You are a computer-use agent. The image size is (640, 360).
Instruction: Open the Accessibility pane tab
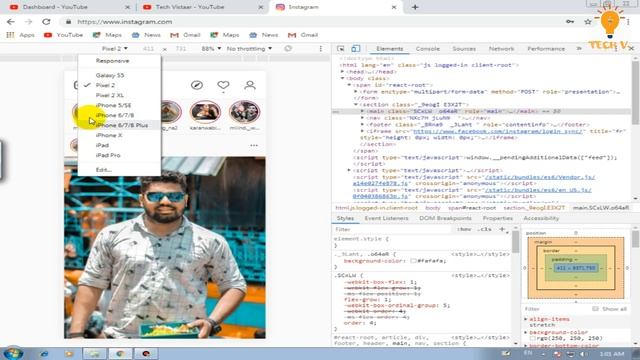541,218
